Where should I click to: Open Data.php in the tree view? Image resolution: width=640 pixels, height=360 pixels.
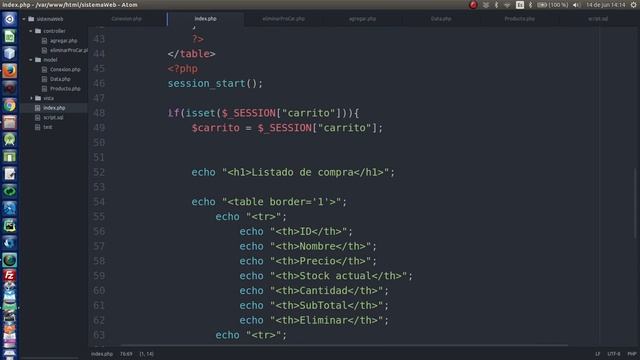[x=60, y=79]
